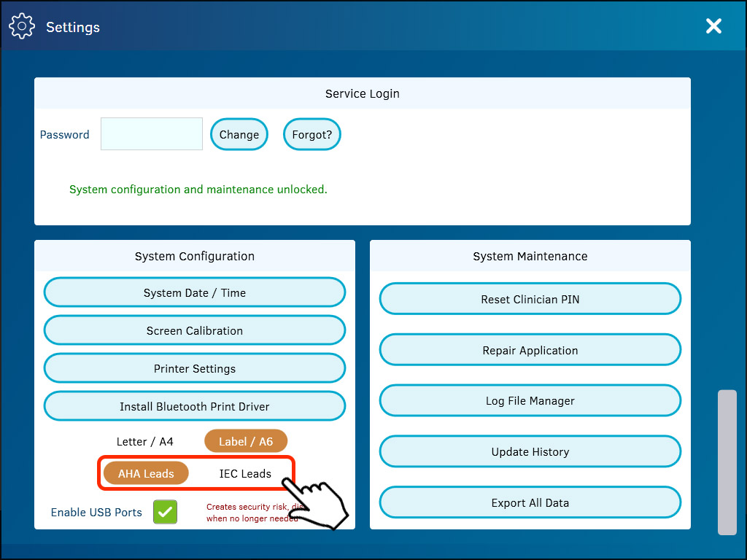
Task: Open Screen Calibration
Action: click(195, 331)
